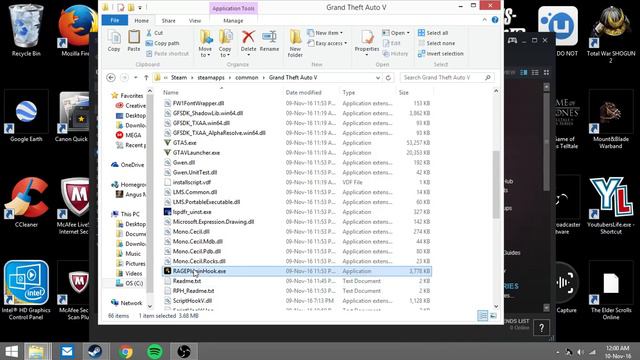The image size is (640, 360).
Task: Switch to details view icon in status bar
Action: tap(482, 316)
